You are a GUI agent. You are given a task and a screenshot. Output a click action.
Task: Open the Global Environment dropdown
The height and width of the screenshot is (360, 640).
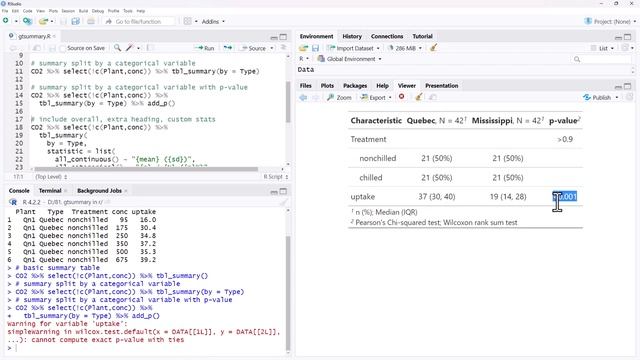pyautogui.click(x=349, y=59)
